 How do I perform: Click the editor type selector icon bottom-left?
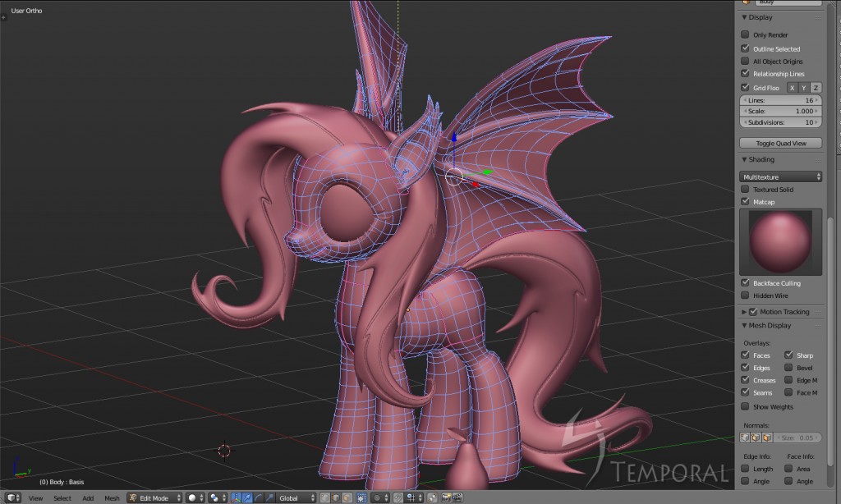pyautogui.click(x=11, y=497)
